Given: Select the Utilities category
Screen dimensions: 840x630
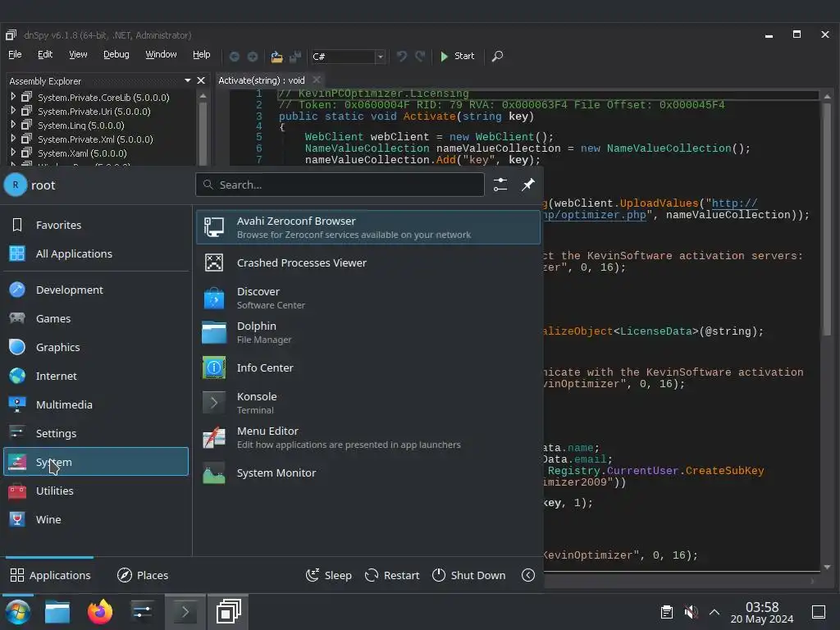Looking at the screenshot, I should tap(96, 491).
